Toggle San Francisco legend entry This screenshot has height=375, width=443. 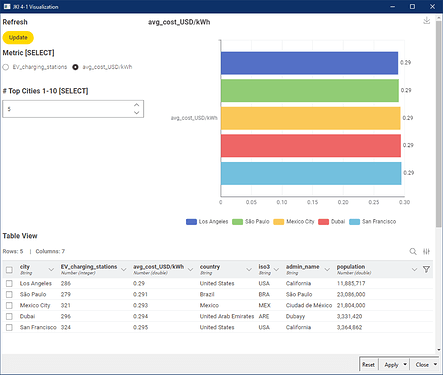tap(372, 222)
